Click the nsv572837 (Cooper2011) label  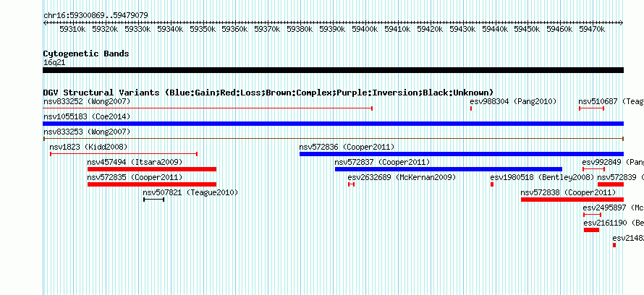[x=382, y=163]
